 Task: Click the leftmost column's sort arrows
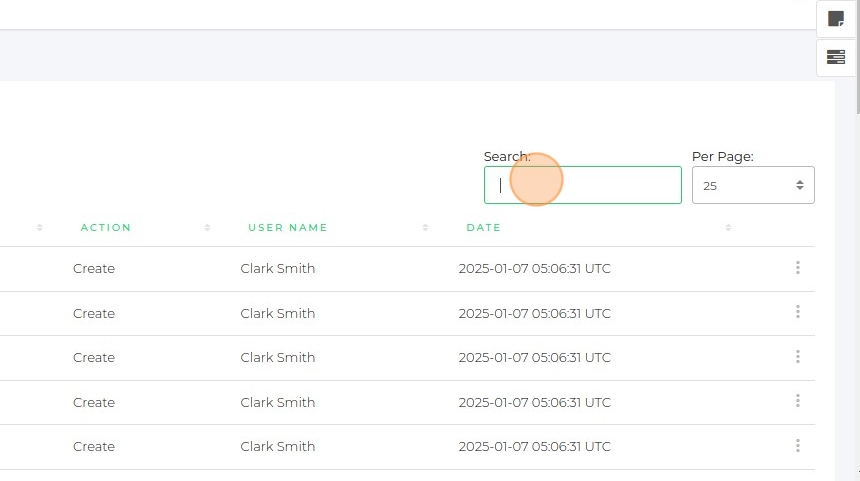point(40,228)
